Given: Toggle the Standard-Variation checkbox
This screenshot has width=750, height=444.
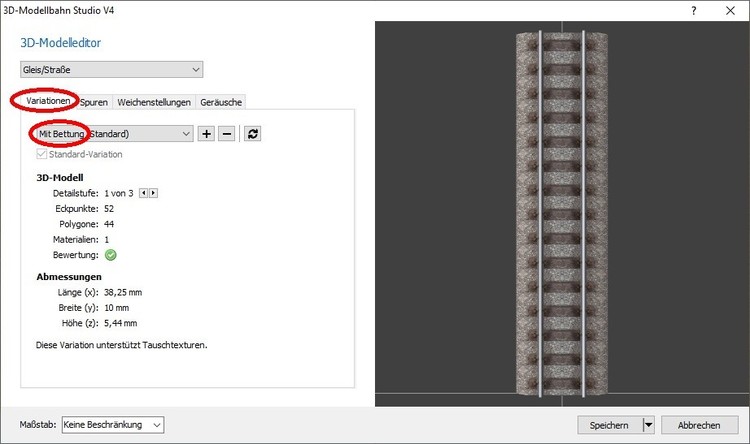Looking at the screenshot, I should [42, 154].
